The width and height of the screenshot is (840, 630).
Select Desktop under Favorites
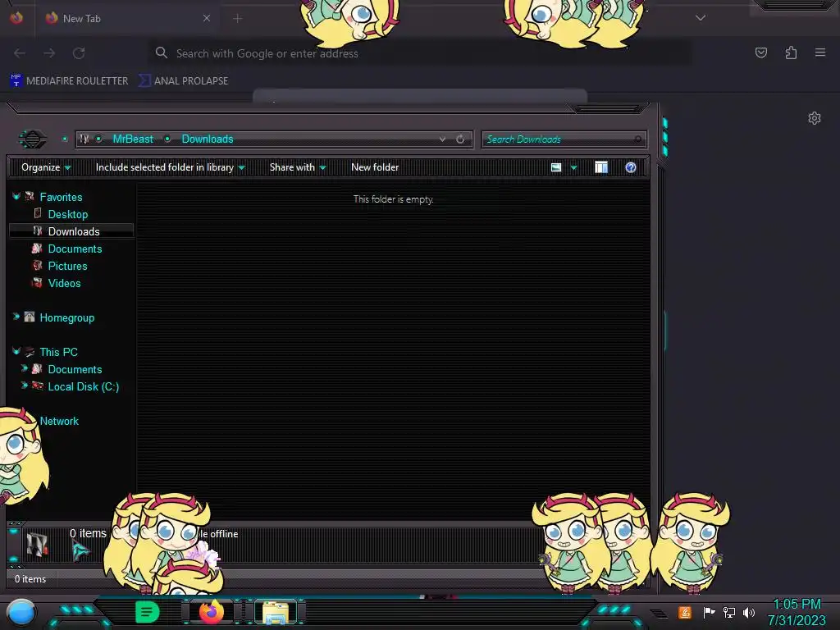[68, 214]
